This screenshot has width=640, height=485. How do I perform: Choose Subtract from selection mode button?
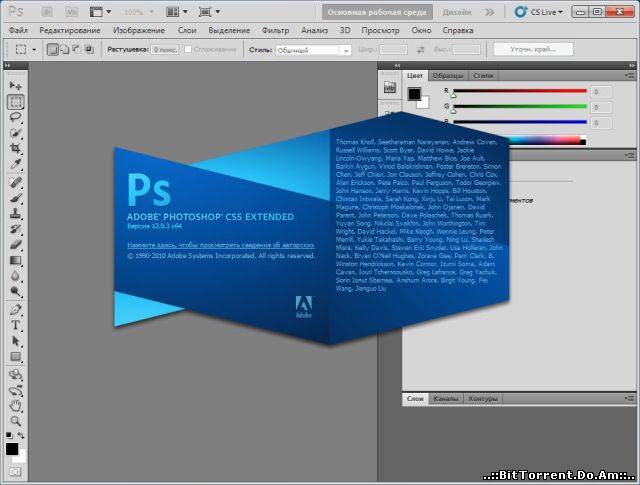[x=76, y=50]
